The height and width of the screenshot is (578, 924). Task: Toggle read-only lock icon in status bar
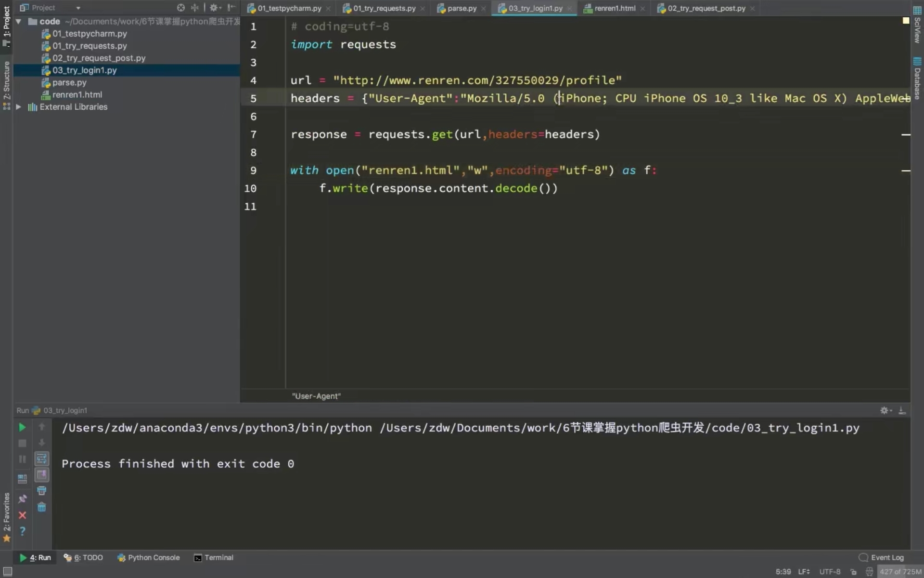coord(853,572)
